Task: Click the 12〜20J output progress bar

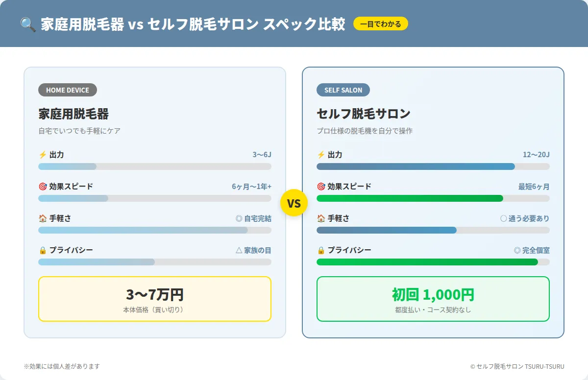Action: (433, 166)
